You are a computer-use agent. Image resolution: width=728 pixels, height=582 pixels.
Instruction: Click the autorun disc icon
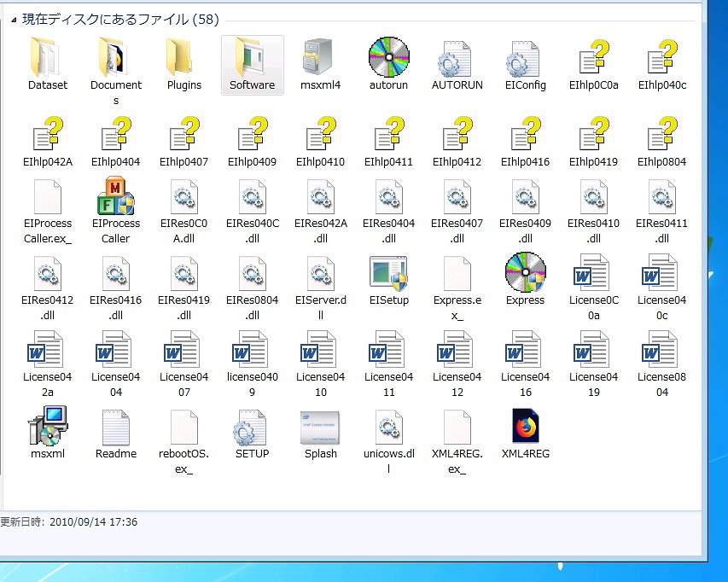coord(388,58)
